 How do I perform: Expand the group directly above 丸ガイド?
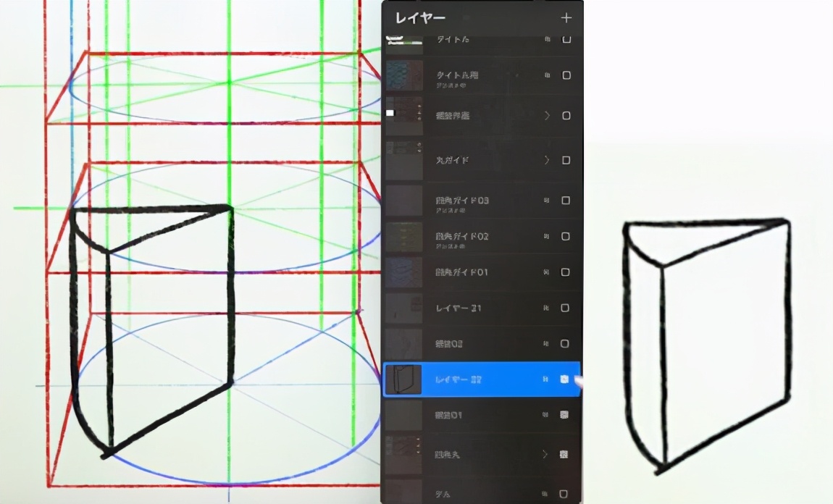547,116
